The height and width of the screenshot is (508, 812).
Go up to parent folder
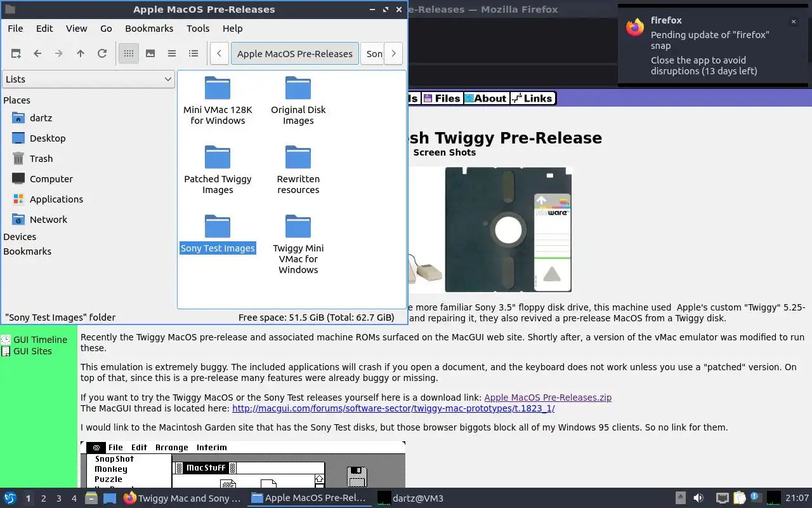81,54
